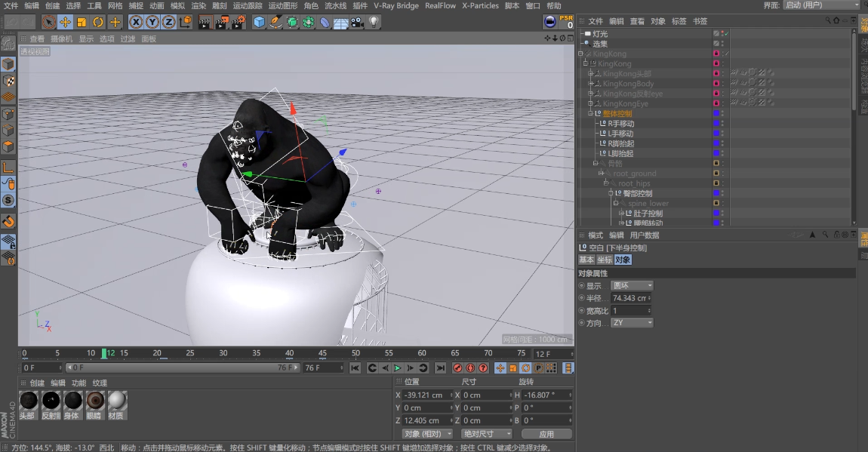868x452 pixels.
Task: Go to the start of animation
Action: point(356,368)
